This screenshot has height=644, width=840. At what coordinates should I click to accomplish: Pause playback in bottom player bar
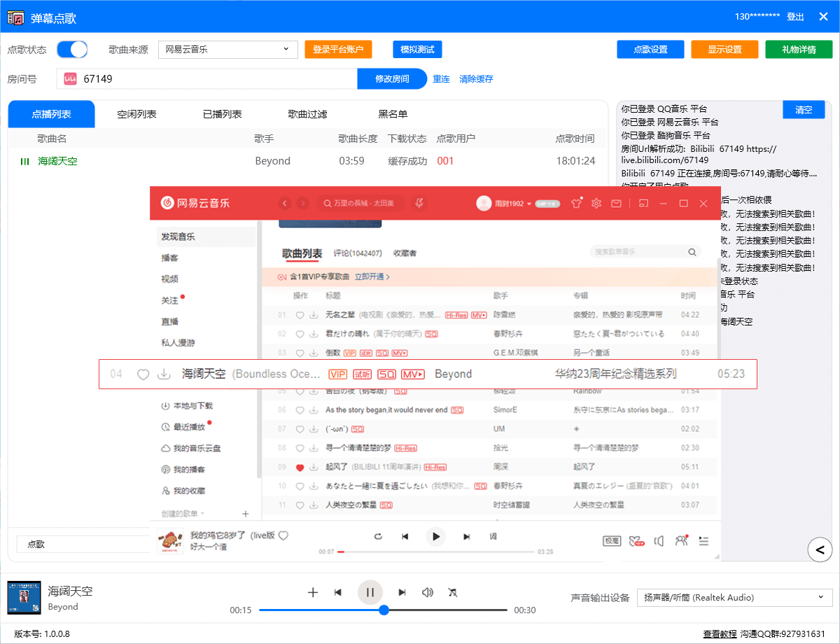[370, 592]
